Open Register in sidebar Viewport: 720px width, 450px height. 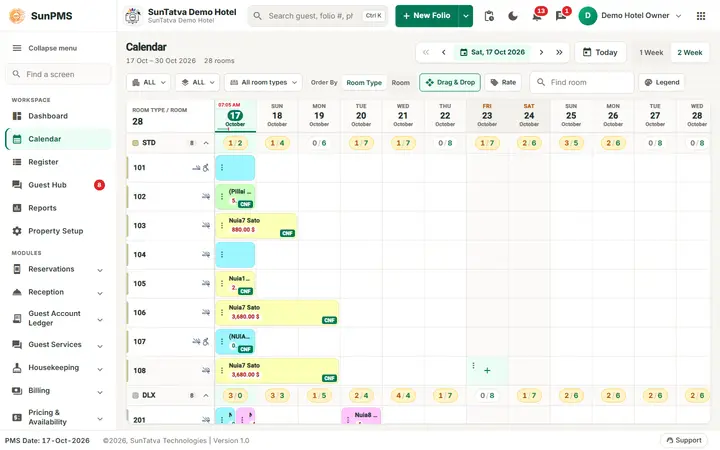58,162
